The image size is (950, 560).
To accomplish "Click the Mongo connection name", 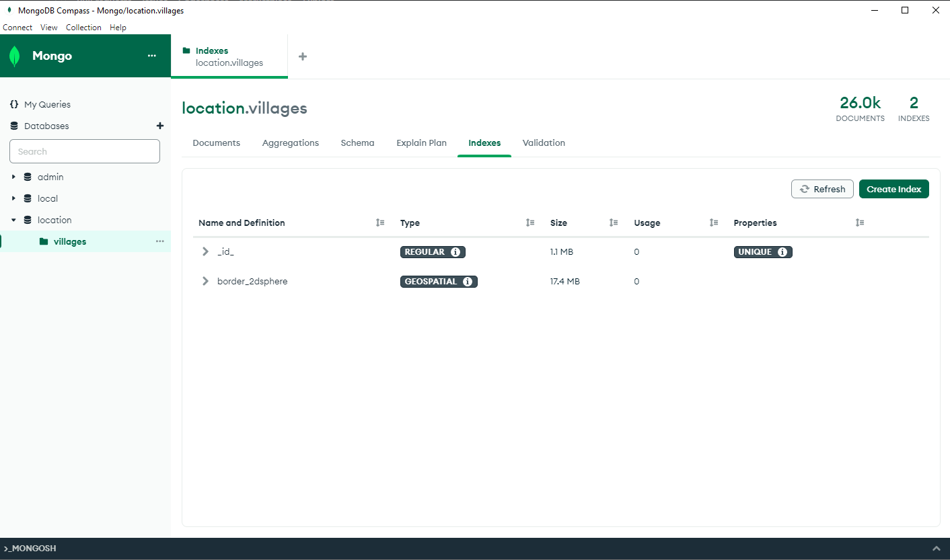I will point(52,56).
